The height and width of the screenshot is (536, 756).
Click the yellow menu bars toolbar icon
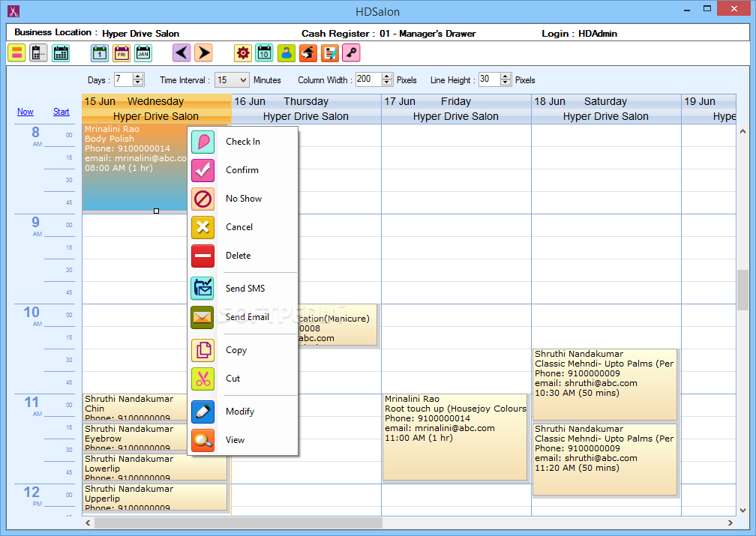click(x=16, y=53)
